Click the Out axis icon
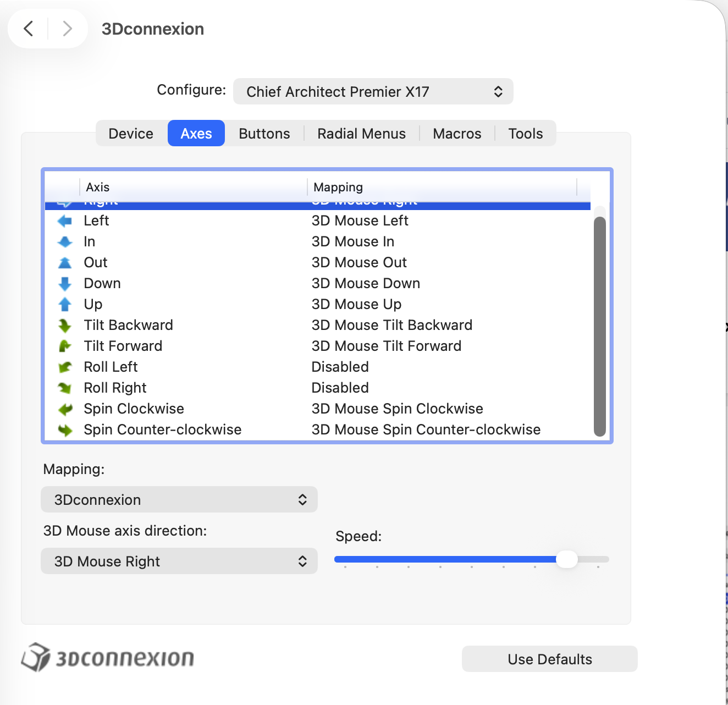The image size is (728, 705). pos(65,263)
